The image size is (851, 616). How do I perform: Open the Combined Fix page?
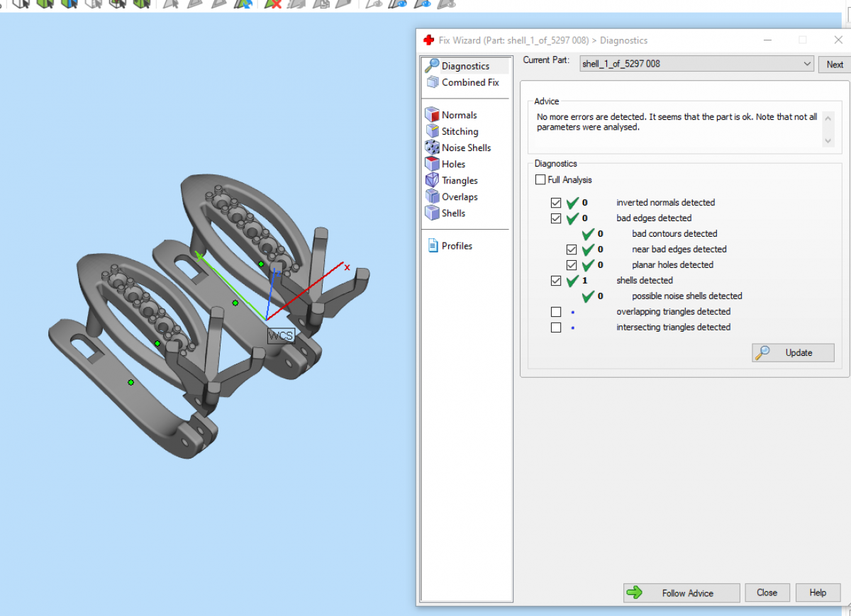[x=469, y=82]
